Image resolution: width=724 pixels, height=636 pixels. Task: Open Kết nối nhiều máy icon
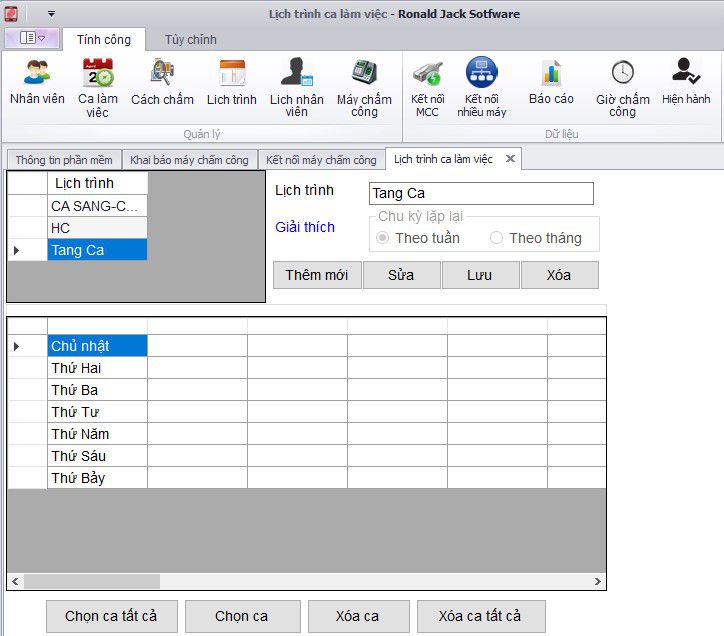(482, 74)
